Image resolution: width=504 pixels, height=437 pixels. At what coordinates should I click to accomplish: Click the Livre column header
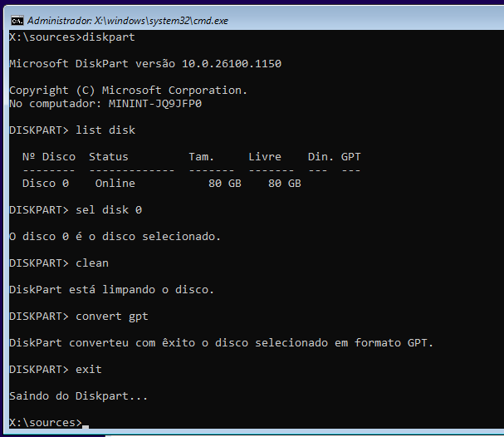tap(265, 157)
